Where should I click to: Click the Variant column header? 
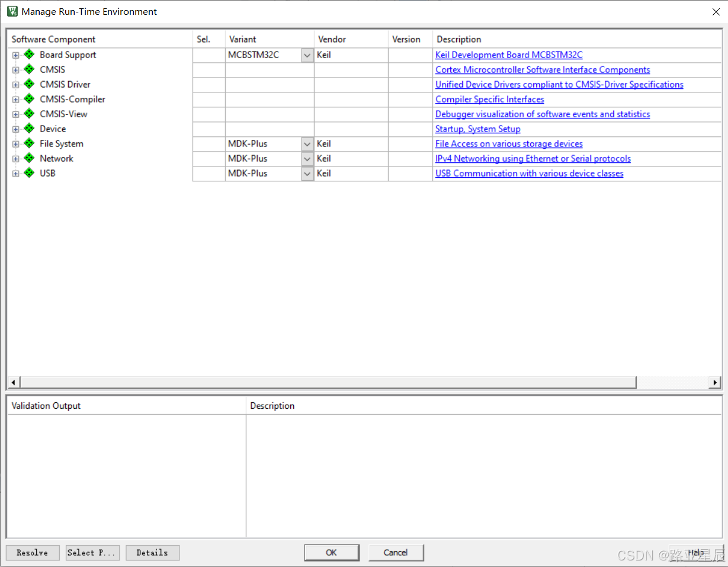point(270,39)
